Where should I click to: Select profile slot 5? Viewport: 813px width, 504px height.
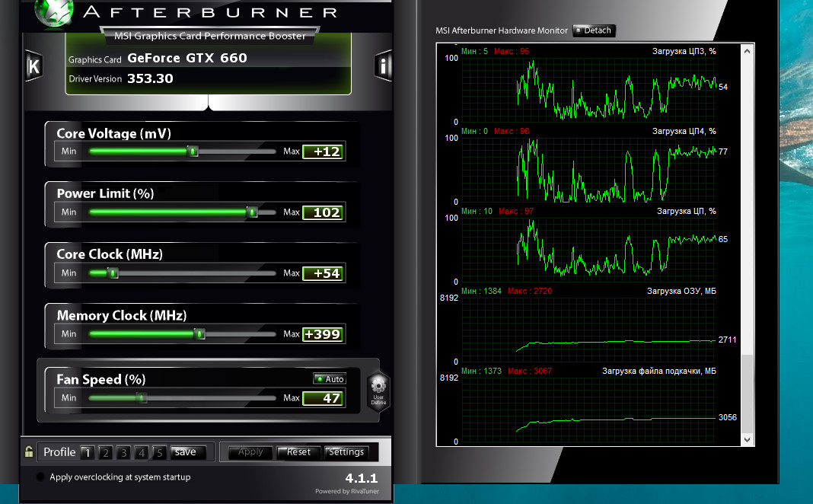160,453
